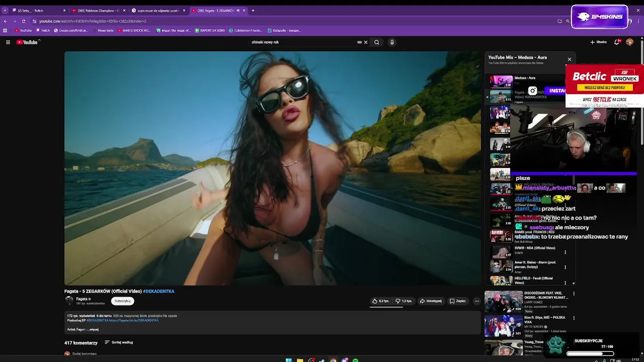Open the Nowa karta bookmark
The height and width of the screenshot is (362, 644).
103,30
